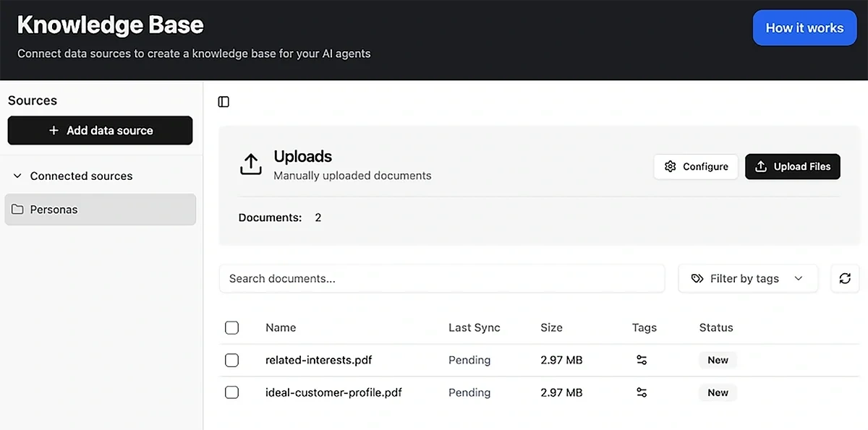Viewport: 868px width, 430px height.
Task: Check the select-all documents checkbox
Action: (x=231, y=327)
